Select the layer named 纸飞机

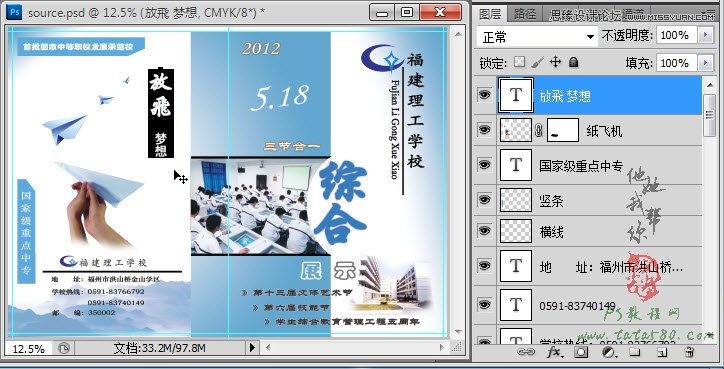click(604, 131)
